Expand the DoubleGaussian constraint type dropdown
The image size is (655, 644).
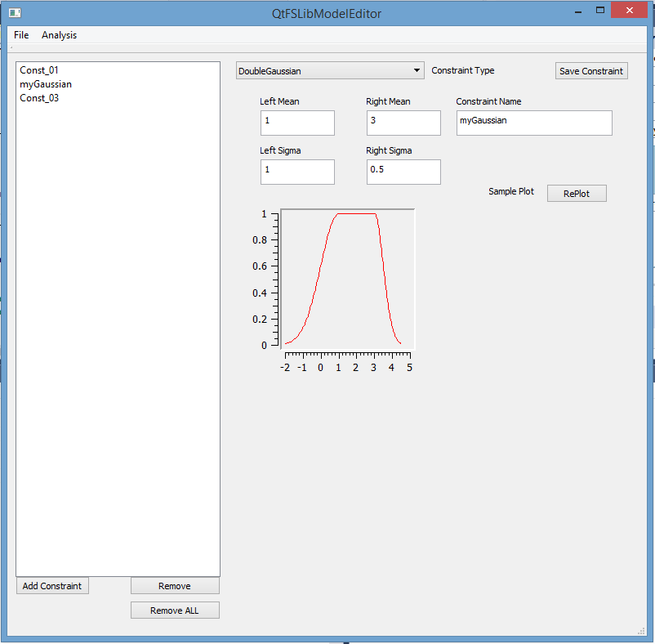tap(330, 70)
